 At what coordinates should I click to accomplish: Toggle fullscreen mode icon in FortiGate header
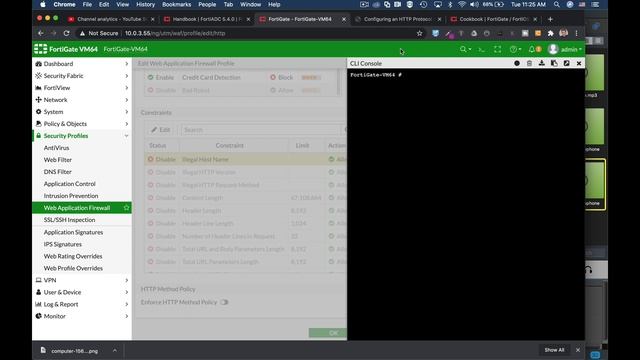click(497, 49)
